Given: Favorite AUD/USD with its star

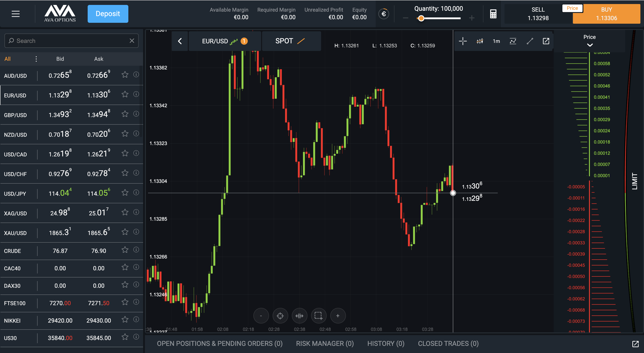Looking at the screenshot, I should tap(125, 74).
